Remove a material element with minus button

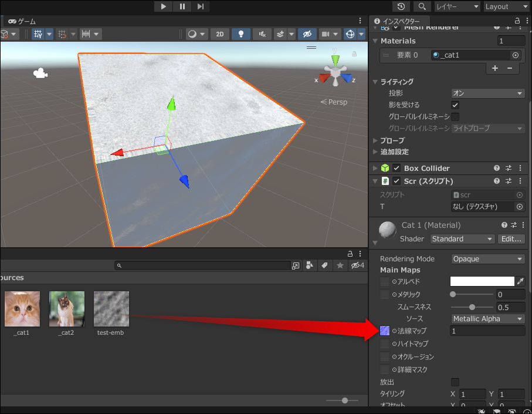[x=510, y=68]
